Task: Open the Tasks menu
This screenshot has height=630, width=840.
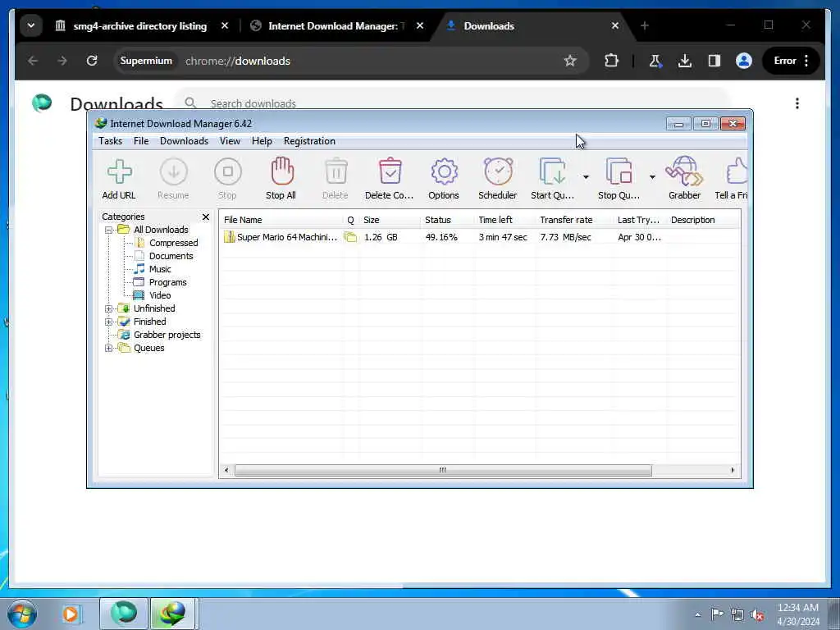Action: (x=111, y=141)
